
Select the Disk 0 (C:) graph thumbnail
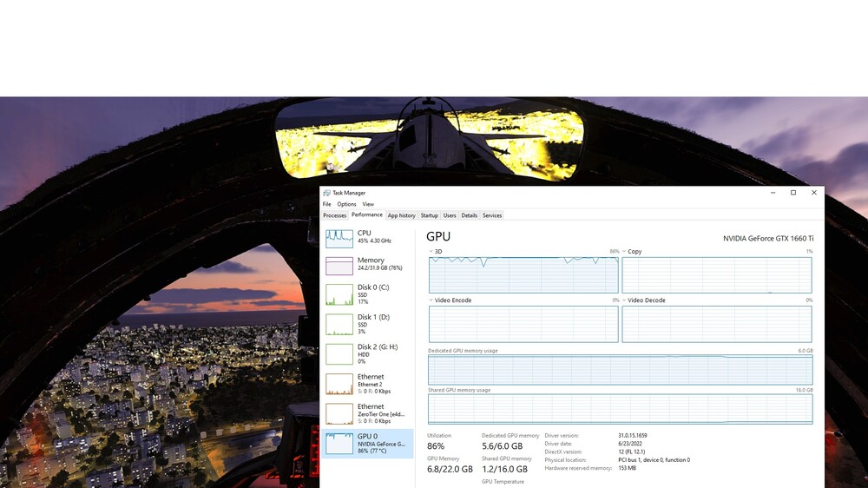[339, 295]
